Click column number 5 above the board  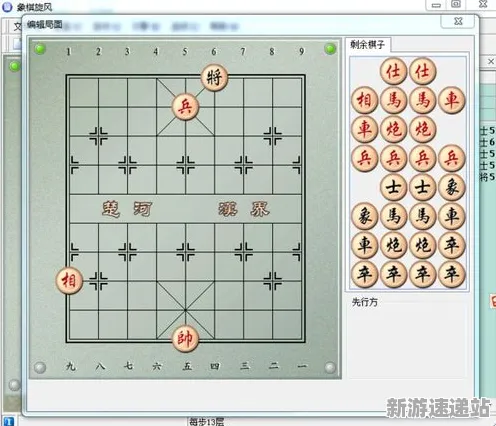click(x=185, y=51)
